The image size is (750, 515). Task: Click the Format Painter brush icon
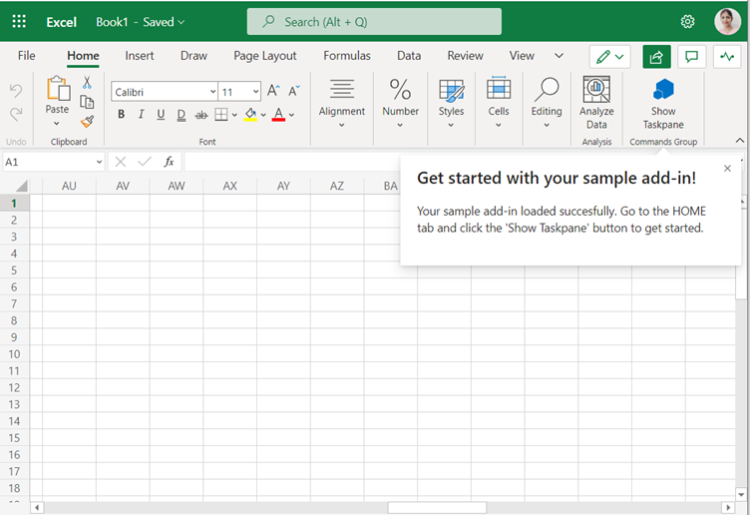click(x=87, y=121)
